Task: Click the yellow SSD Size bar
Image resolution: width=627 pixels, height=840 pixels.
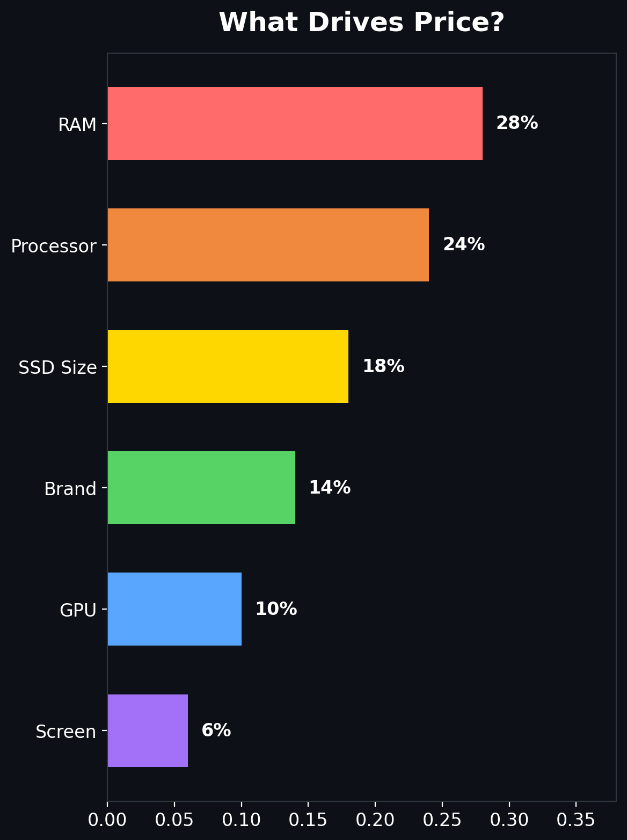Action: (x=228, y=366)
